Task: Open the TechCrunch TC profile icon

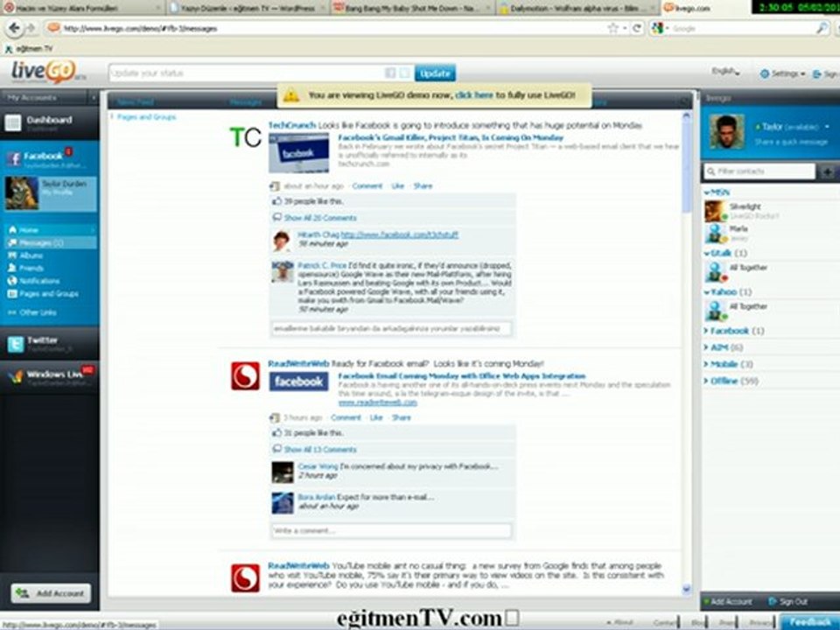Action: 245,137
